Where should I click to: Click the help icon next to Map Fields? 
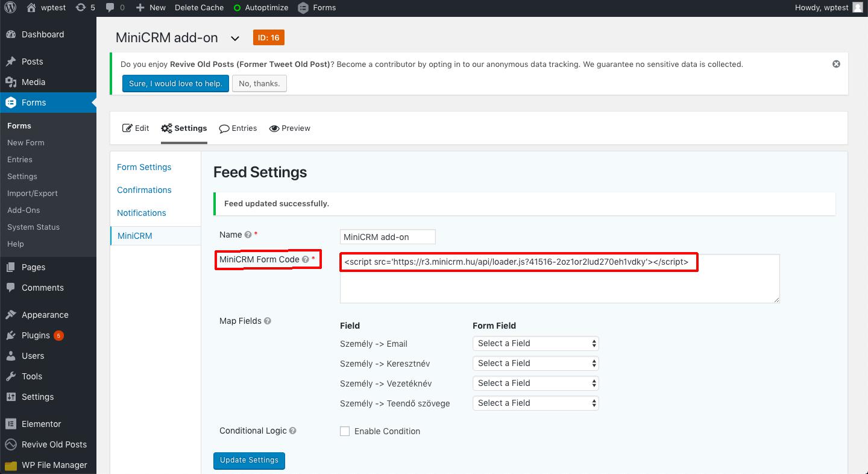pyautogui.click(x=268, y=321)
